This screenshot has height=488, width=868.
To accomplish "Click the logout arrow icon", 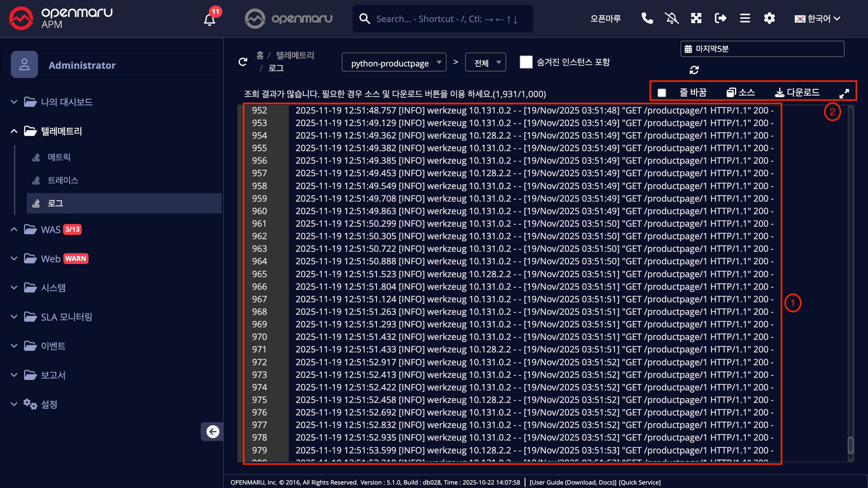I will pos(720,18).
